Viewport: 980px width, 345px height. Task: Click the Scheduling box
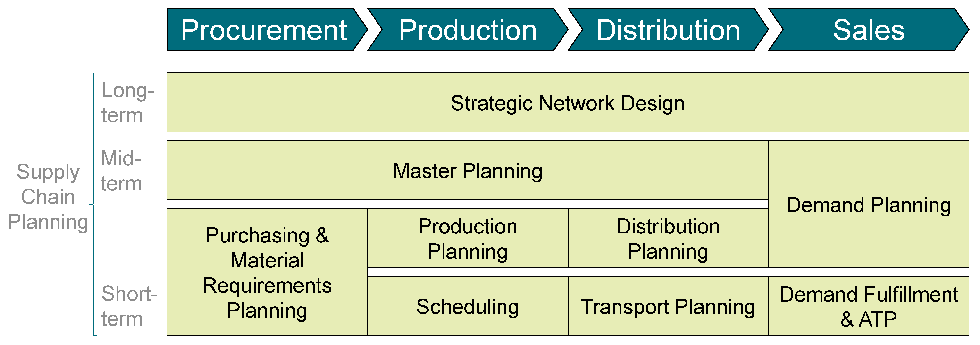467,307
